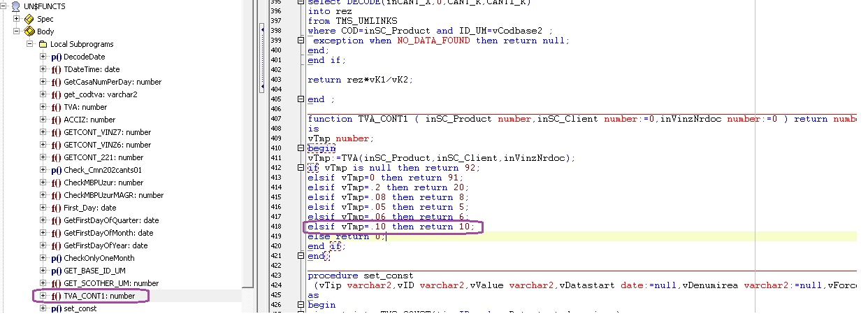868x314 pixels.
Task: Click the Body node icon
Action: pos(29,31)
